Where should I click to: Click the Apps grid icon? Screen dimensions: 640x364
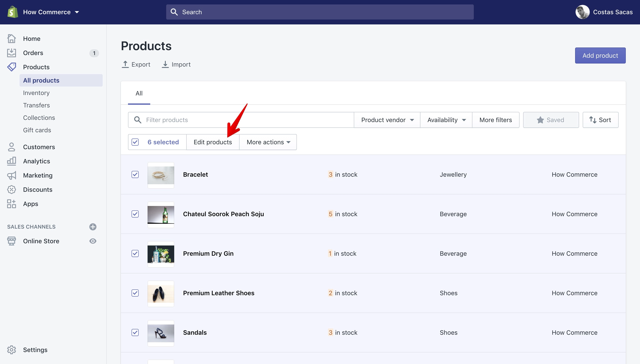pyautogui.click(x=12, y=204)
